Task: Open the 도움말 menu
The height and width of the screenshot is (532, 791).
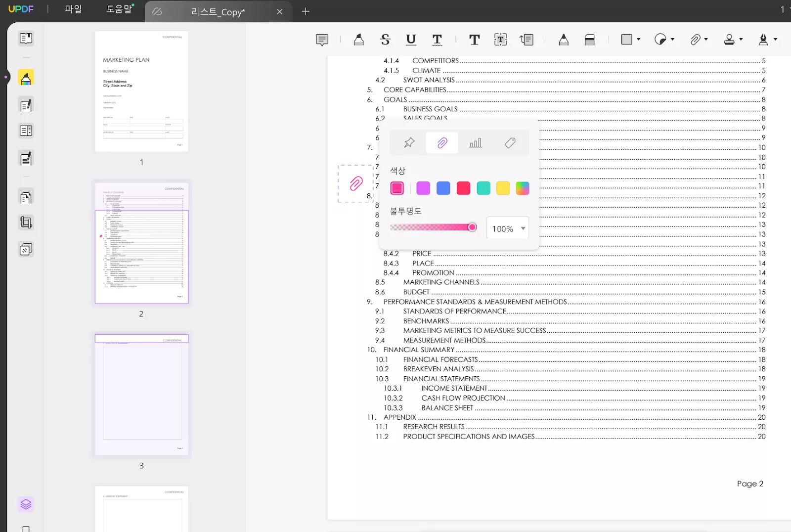Action: 119,9
